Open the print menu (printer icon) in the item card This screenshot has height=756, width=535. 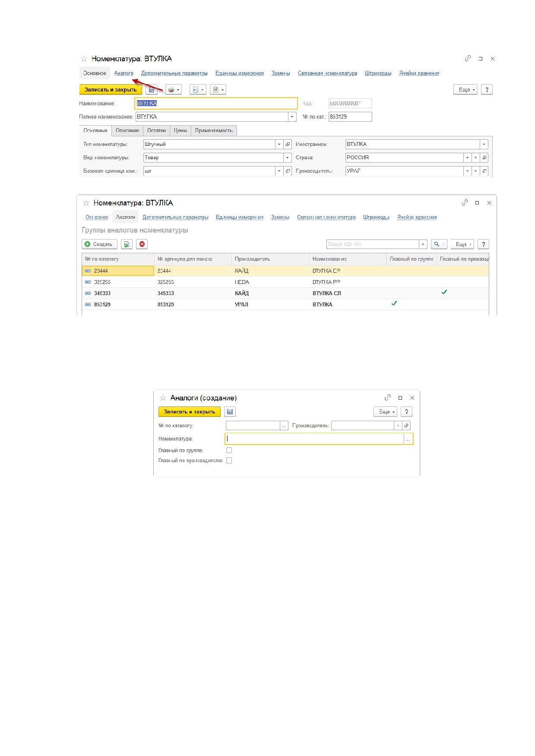174,90
